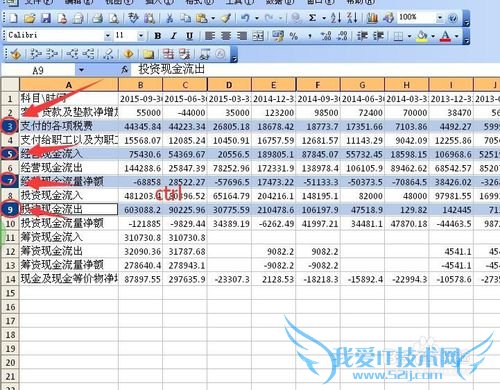Open the paste options dropdown arrow
The width and height of the screenshot is (500, 390).
213,18
